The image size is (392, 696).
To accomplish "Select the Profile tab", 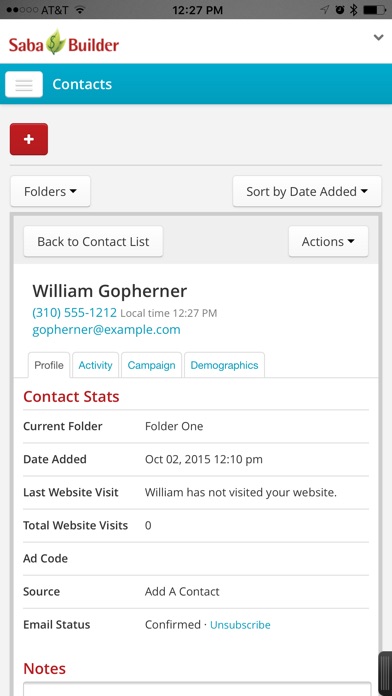I will click(x=49, y=365).
